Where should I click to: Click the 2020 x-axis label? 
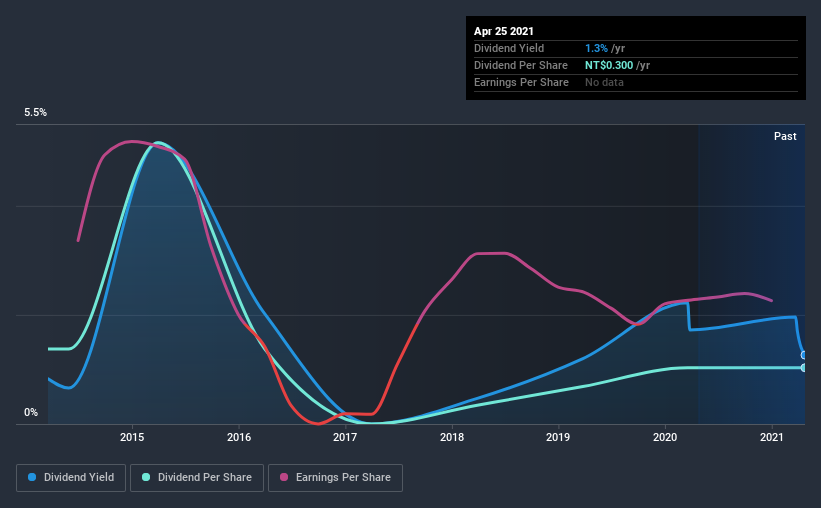[x=665, y=437]
